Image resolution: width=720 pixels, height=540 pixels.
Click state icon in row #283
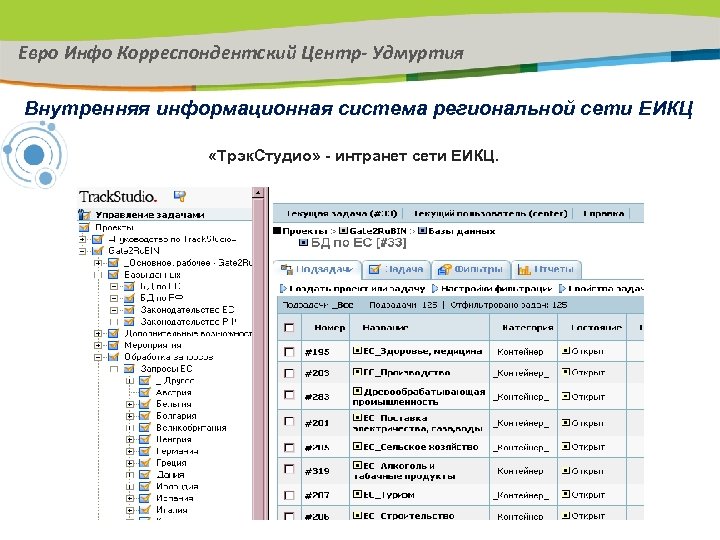(566, 396)
